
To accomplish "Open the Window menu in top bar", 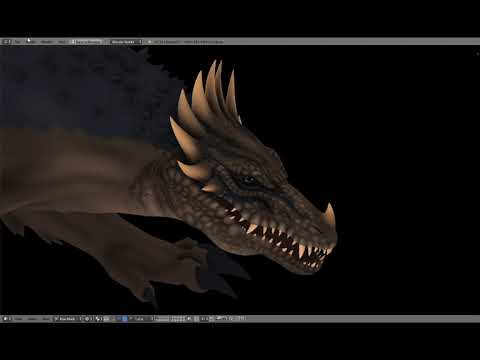I will coord(46,42).
